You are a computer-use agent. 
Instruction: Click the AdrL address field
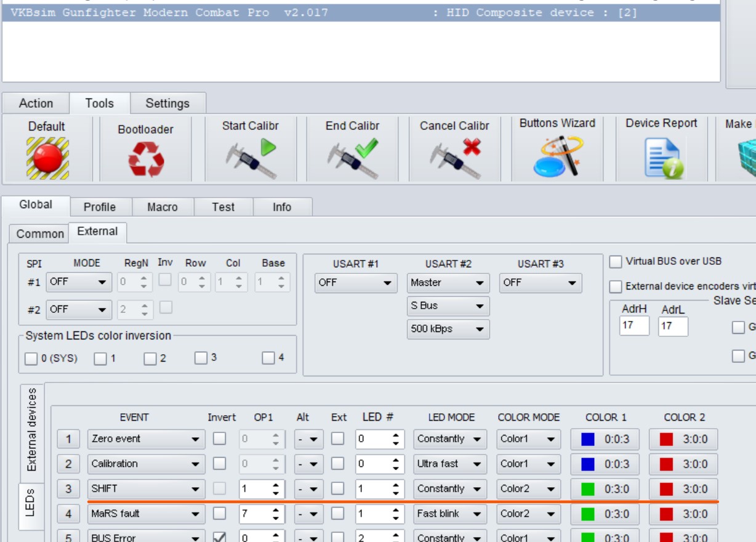point(673,326)
